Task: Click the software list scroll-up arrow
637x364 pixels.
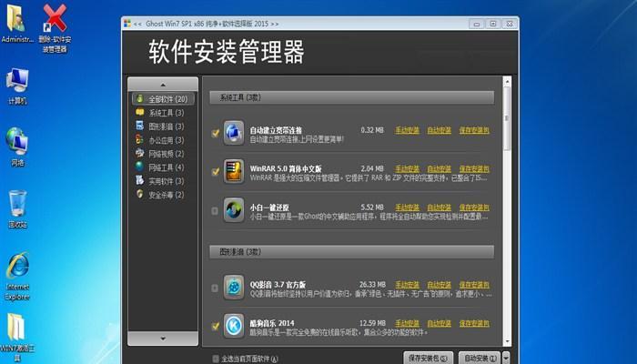Action: coord(507,82)
